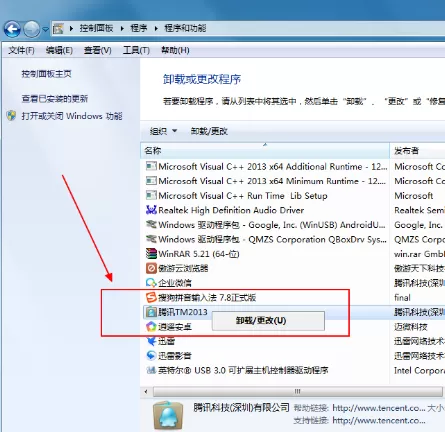Open the 帮助(H) menu
The image size is (445, 432).
(x=175, y=50)
